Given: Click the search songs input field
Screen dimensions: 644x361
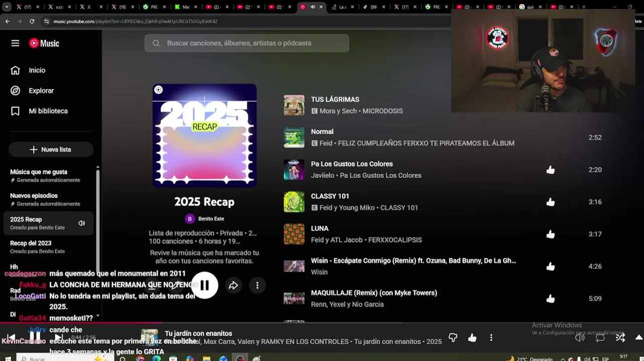Looking at the screenshot, I should [x=246, y=43].
